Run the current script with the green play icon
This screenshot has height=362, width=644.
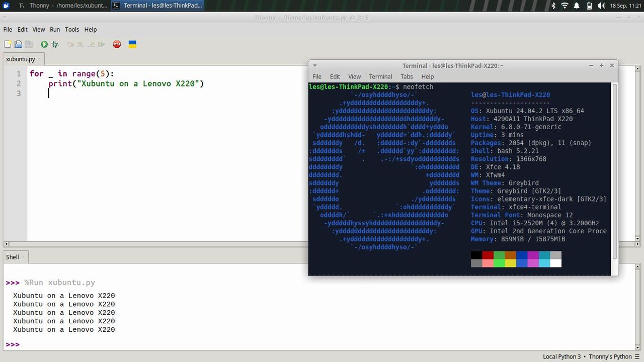coord(44,44)
